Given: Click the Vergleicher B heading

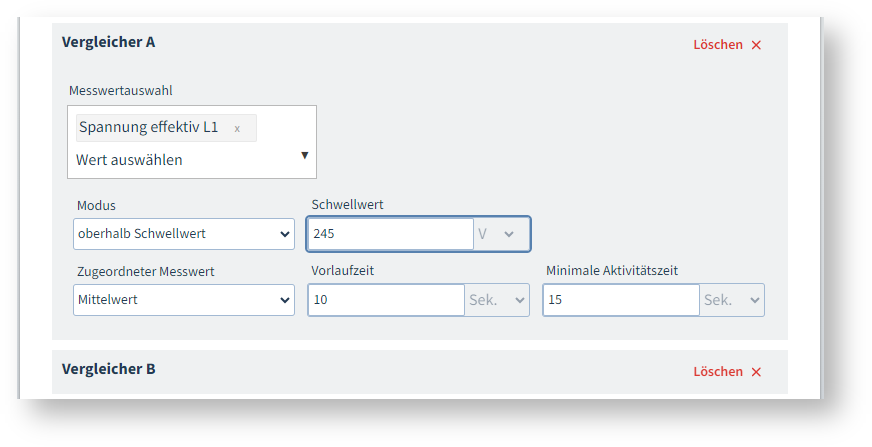Looking at the screenshot, I should (x=108, y=369).
